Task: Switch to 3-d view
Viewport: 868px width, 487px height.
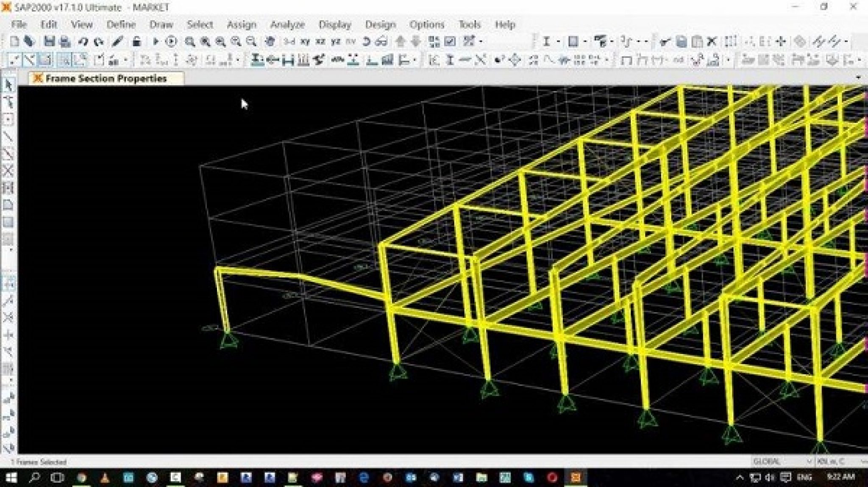Action: [289, 42]
